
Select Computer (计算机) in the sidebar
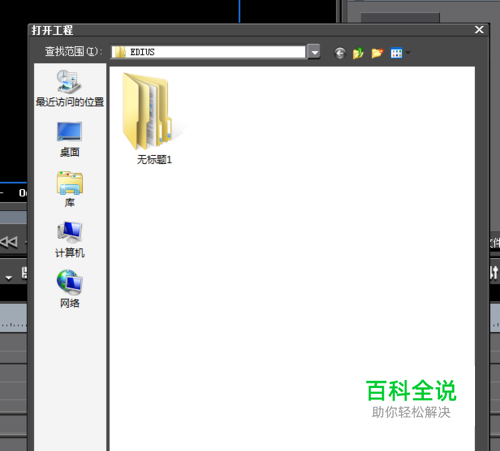tap(70, 239)
